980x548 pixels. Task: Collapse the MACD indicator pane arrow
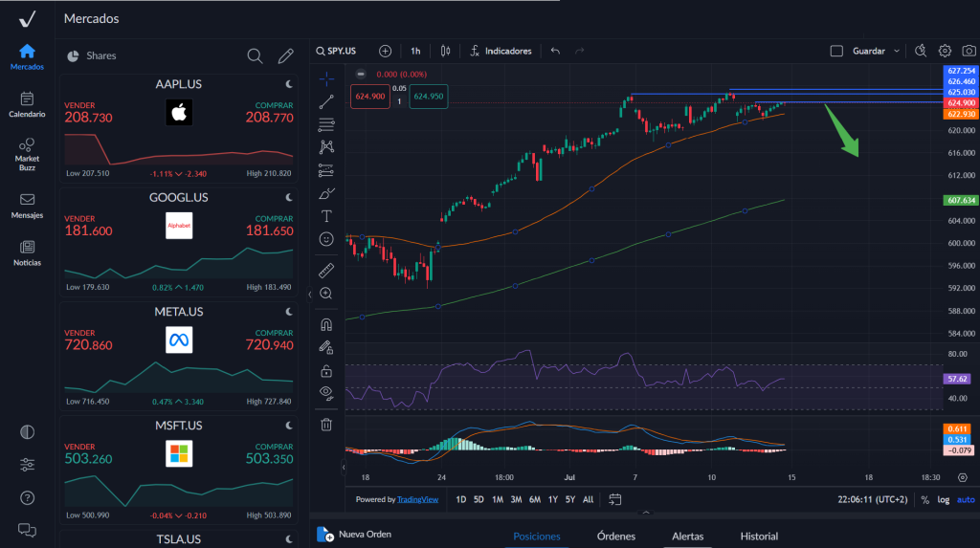pyautogui.click(x=344, y=467)
